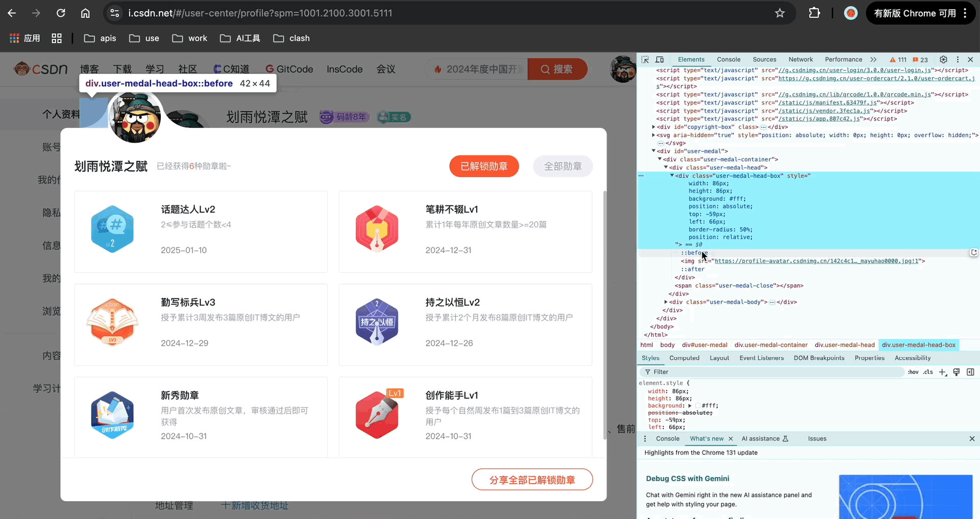This screenshot has width=980, height=519.
Task: Click the 111 warnings indicator
Action: (898, 60)
